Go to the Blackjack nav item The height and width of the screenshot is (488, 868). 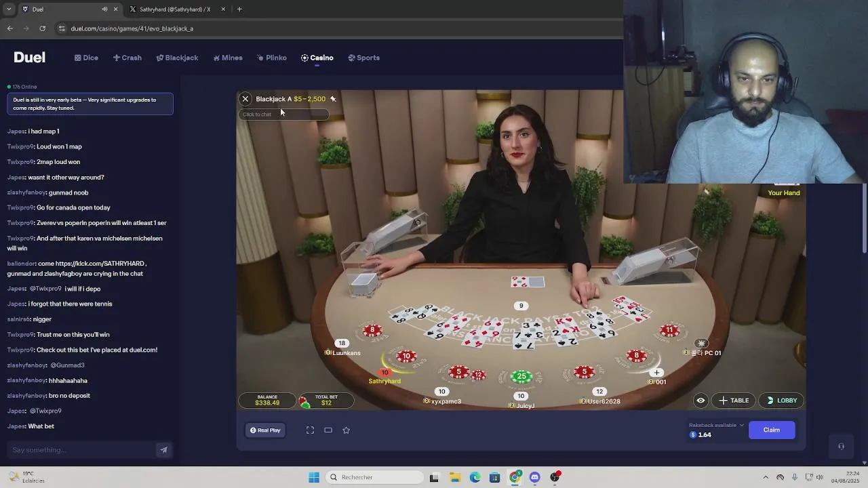(177, 58)
